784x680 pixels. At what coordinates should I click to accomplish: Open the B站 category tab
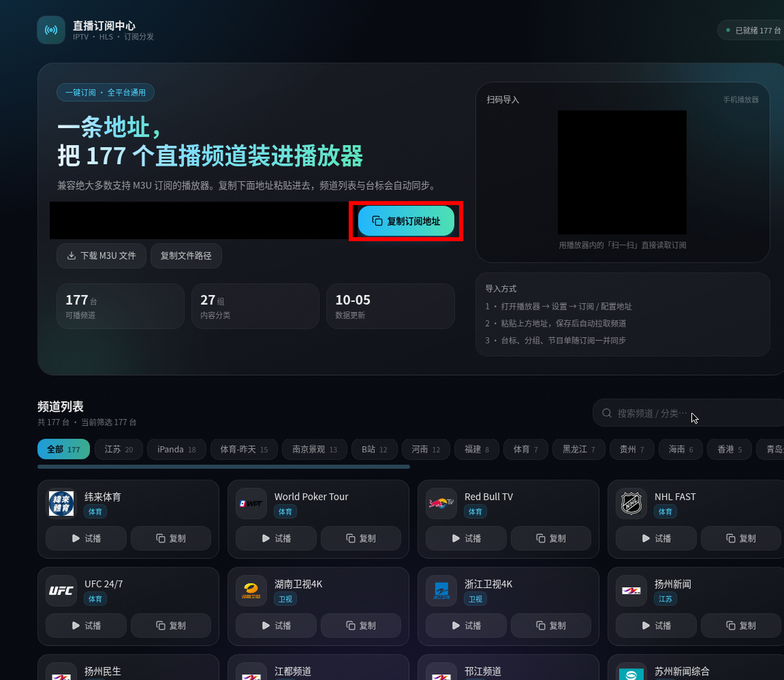(x=374, y=449)
